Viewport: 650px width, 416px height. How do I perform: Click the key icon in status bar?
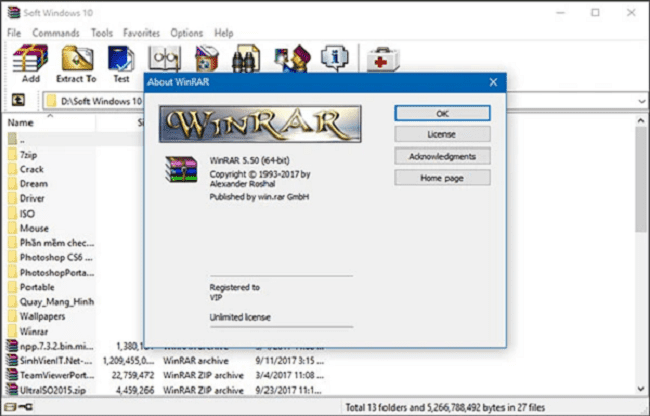[27, 407]
